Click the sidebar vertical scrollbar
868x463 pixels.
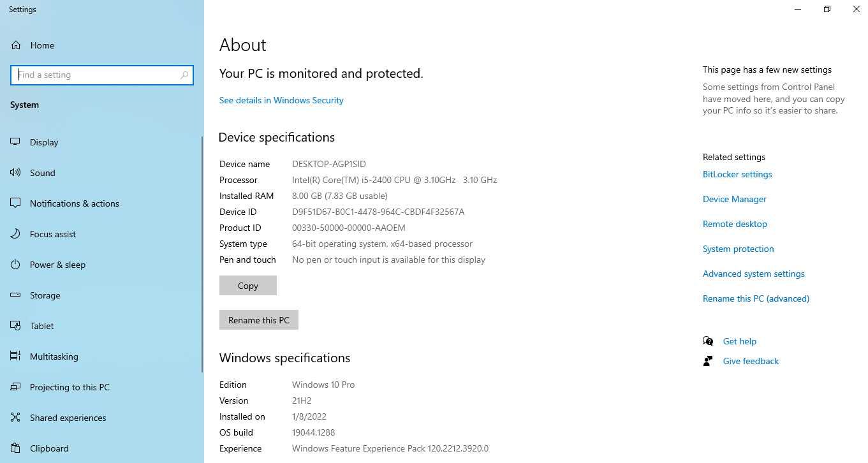pos(203,254)
